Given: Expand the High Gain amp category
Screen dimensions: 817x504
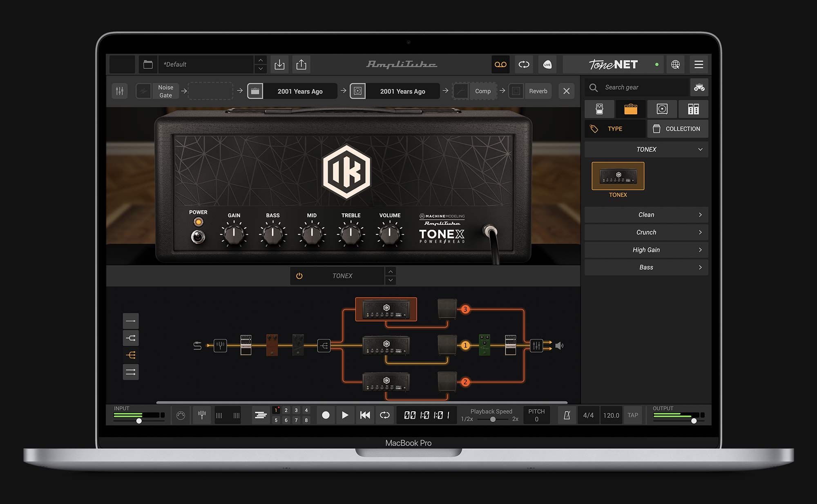Looking at the screenshot, I should (x=646, y=250).
